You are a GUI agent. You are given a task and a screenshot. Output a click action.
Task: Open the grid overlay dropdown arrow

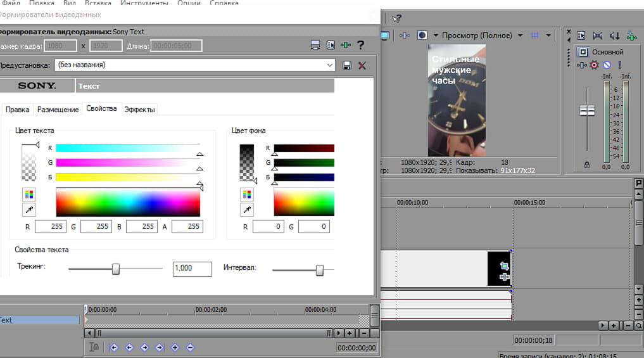(548, 35)
